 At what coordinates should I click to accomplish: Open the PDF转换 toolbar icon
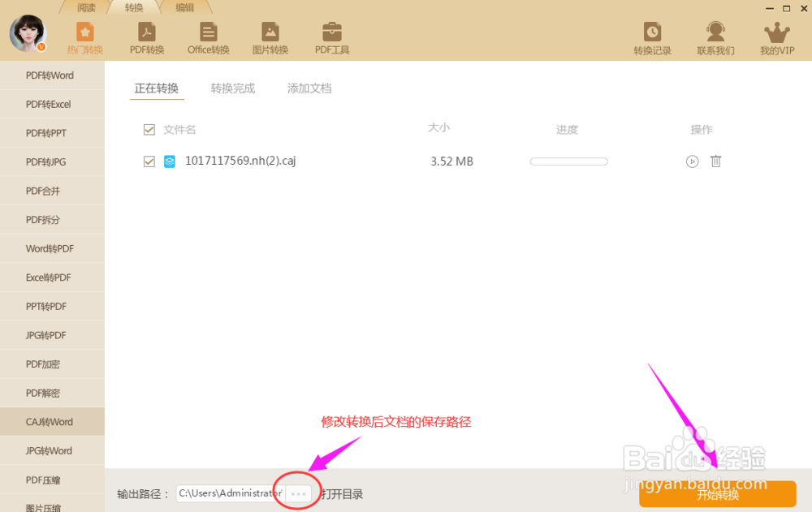[x=146, y=39]
